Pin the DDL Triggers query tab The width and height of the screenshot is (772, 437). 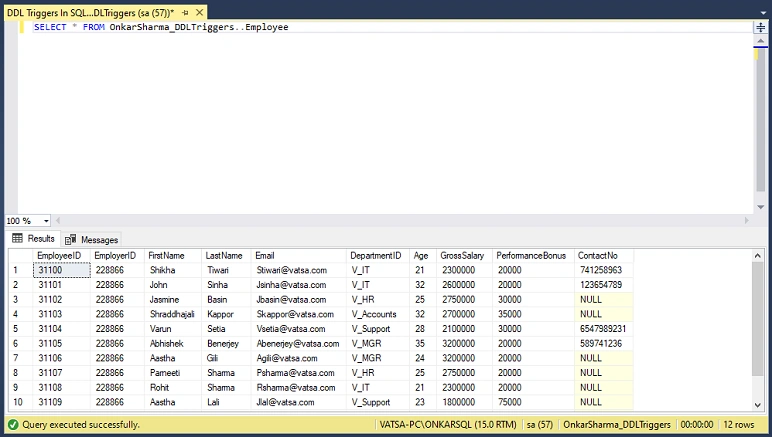[x=185, y=13]
